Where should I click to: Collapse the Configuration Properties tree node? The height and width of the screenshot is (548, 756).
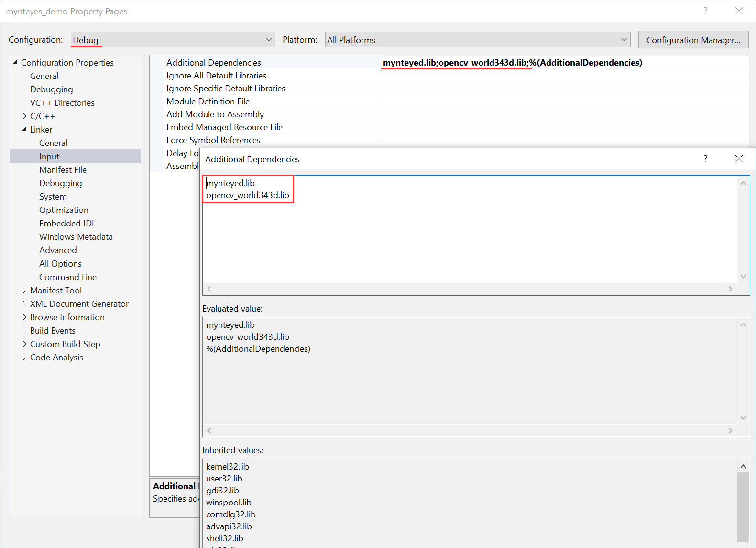(15, 62)
